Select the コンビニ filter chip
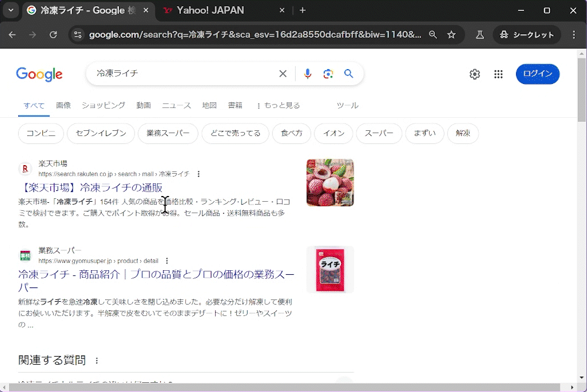This screenshot has height=392, width=587. click(x=41, y=133)
